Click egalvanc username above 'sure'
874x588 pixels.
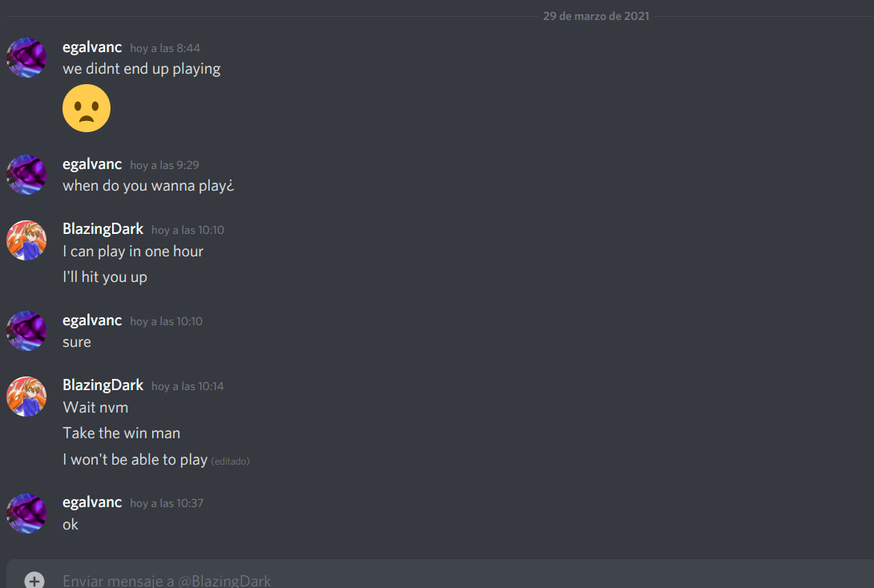coord(92,320)
